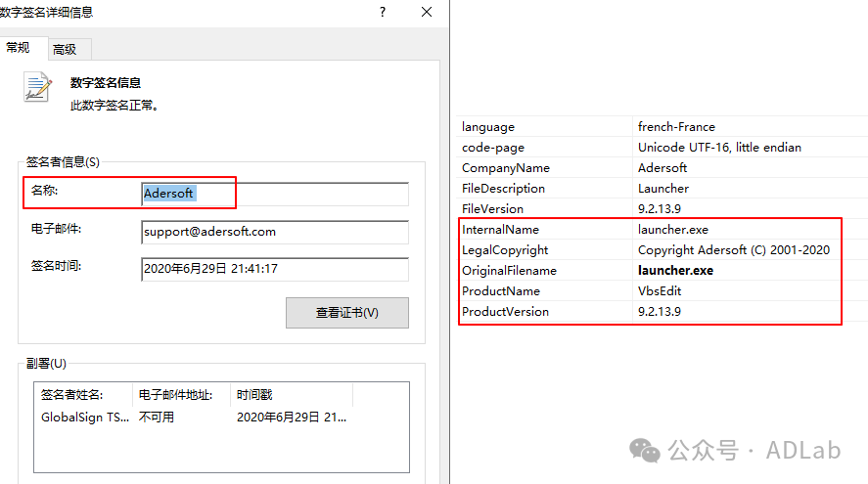Click the CompanyName Adersoft row

point(650,168)
